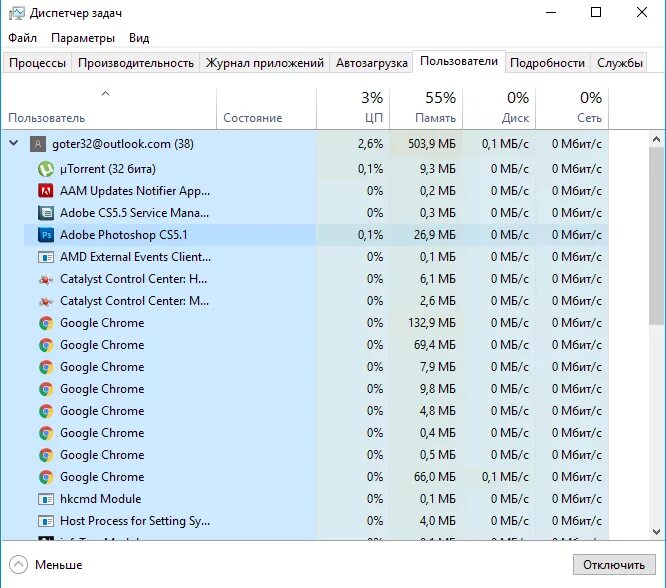Click the AMD External Events Client icon
This screenshot has width=666, height=588.
tap(46, 257)
